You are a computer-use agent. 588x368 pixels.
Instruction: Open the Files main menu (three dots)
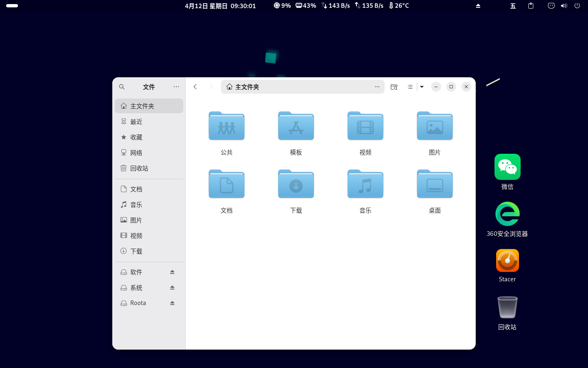[x=176, y=87]
